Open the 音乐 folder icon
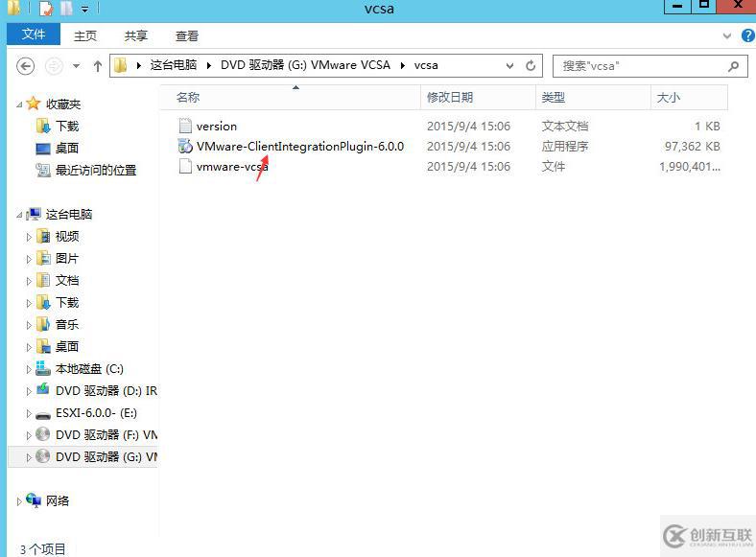Viewport: 756px width, 557px height. pos(43,324)
